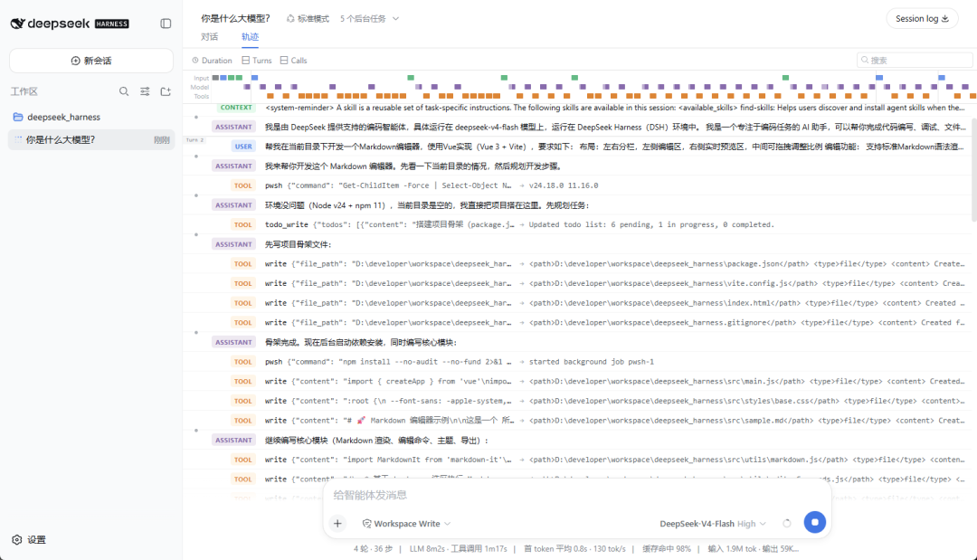Open the Turn 2 marker

194,140
